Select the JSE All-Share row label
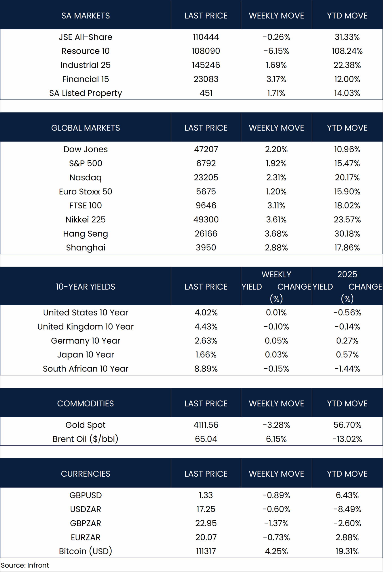The width and height of the screenshot is (392, 572). click(85, 37)
